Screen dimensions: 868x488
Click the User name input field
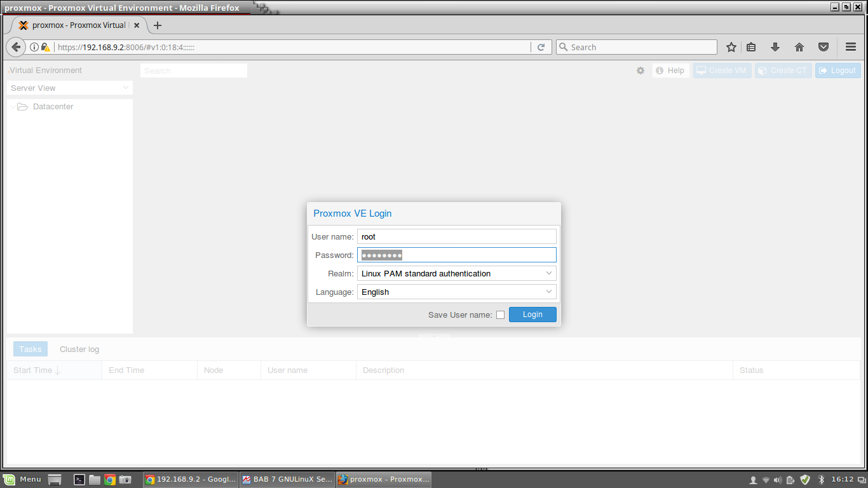(x=457, y=236)
